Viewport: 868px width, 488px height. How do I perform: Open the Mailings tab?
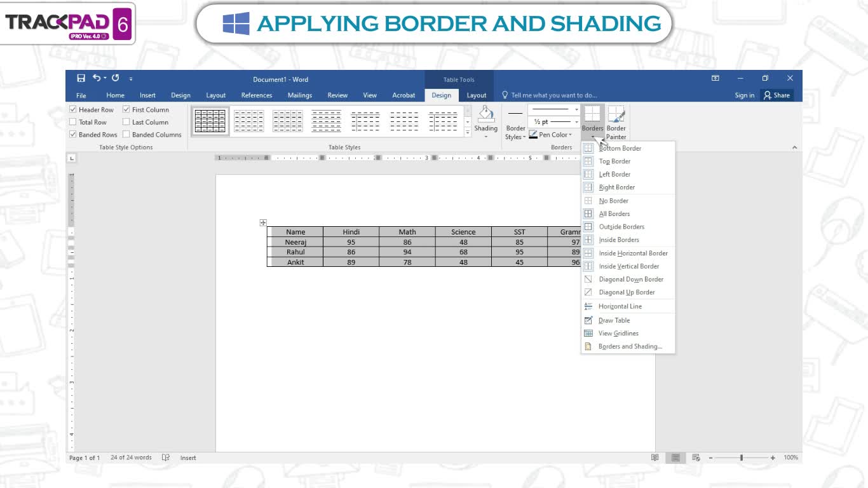[300, 95]
